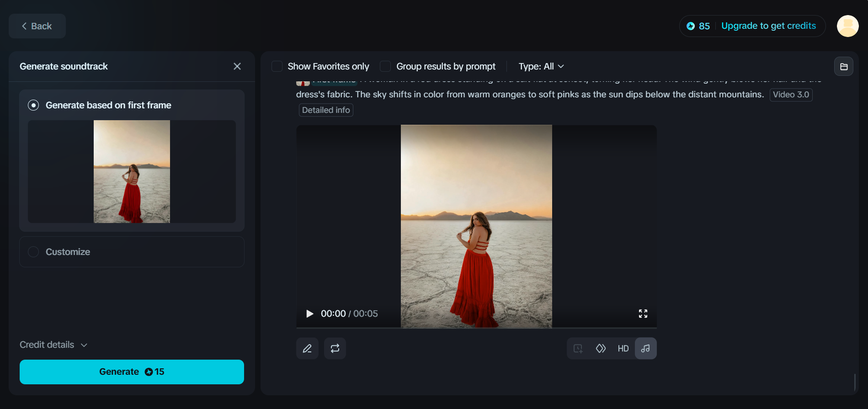Image resolution: width=868 pixels, height=409 pixels.
Task: Click the frame interpolation diamond icon
Action: pyautogui.click(x=601, y=348)
